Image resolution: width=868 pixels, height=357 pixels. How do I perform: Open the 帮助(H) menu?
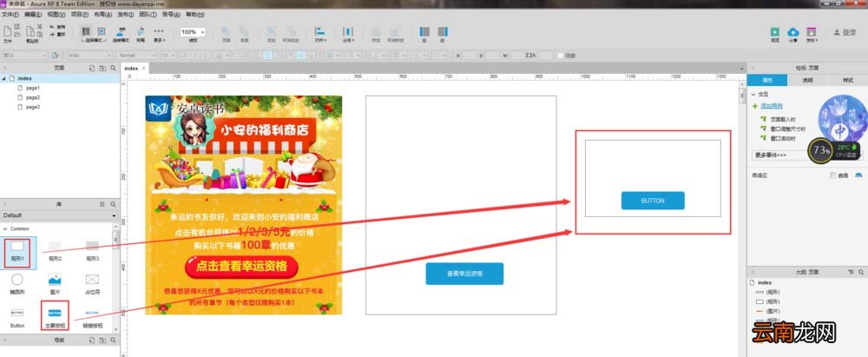[194, 15]
